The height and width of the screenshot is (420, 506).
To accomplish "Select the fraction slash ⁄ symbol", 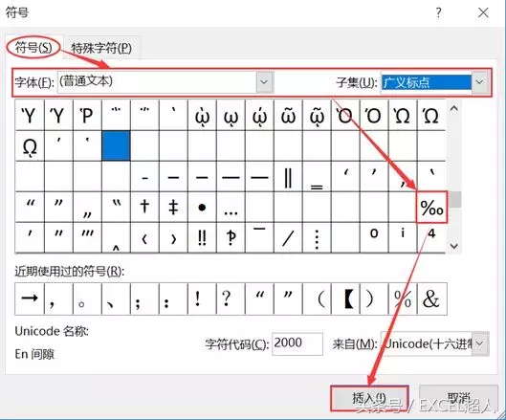I will pos(288,237).
